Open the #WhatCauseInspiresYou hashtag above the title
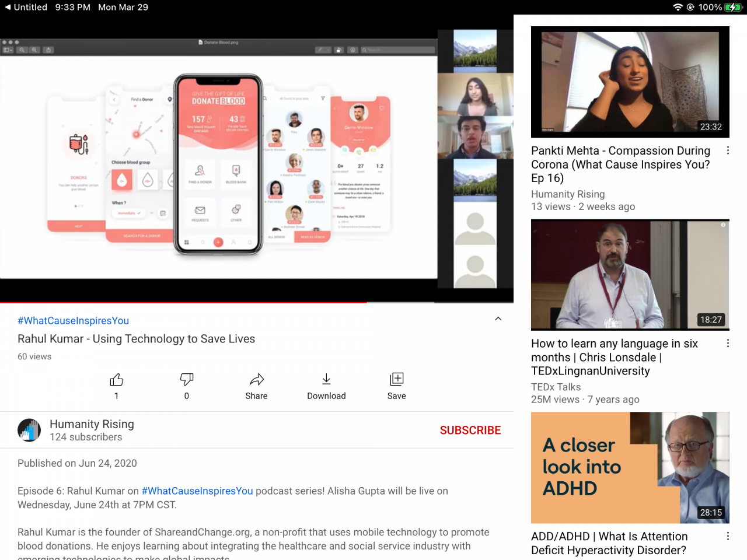Image resolution: width=747 pixels, height=560 pixels. [73, 321]
